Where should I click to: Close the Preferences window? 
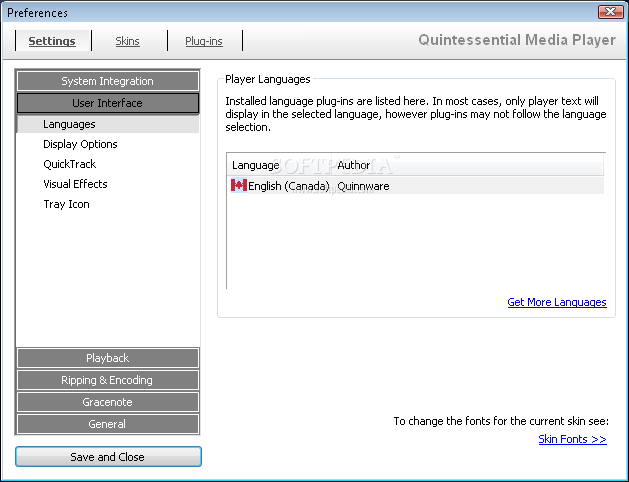coord(610,12)
